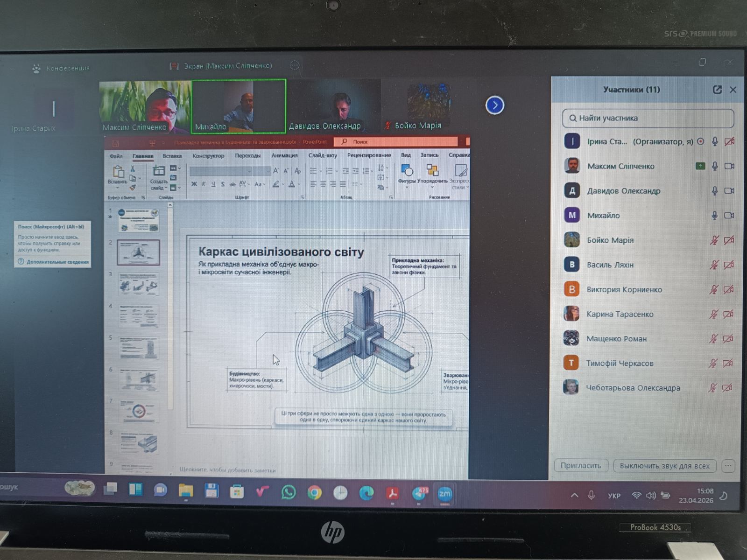
Task: Click the Пригласить button
Action: (x=581, y=466)
